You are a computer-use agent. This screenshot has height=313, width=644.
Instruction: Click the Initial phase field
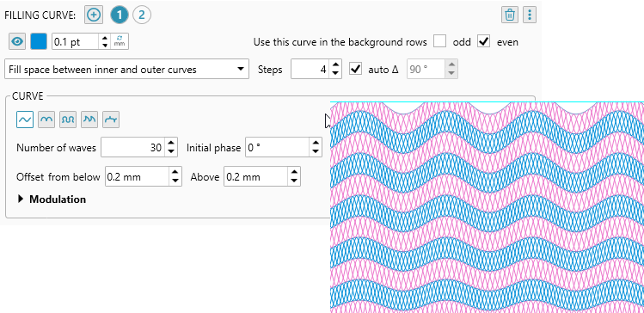coord(277,147)
